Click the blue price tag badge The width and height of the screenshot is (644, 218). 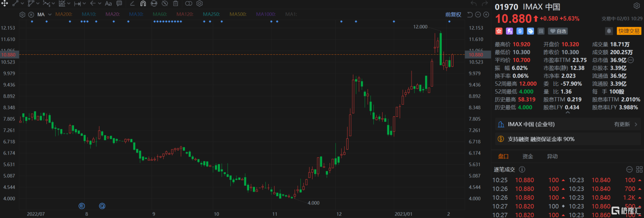coord(530,31)
